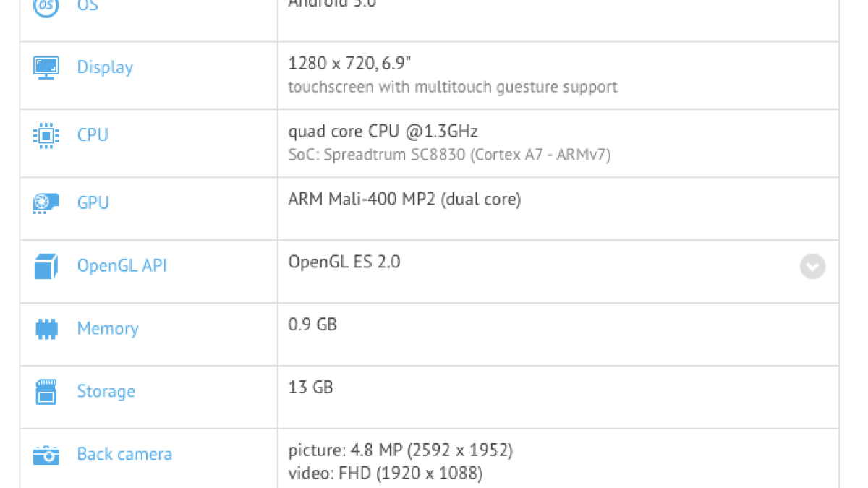Image resolution: width=868 pixels, height=488 pixels.
Task: Click the Back camera label
Action: tap(124, 455)
